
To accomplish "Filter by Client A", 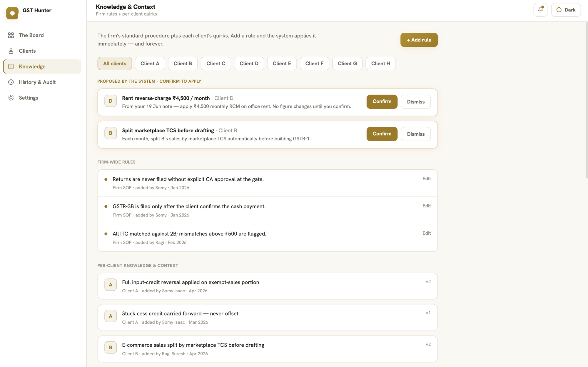I will pyautogui.click(x=150, y=64).
